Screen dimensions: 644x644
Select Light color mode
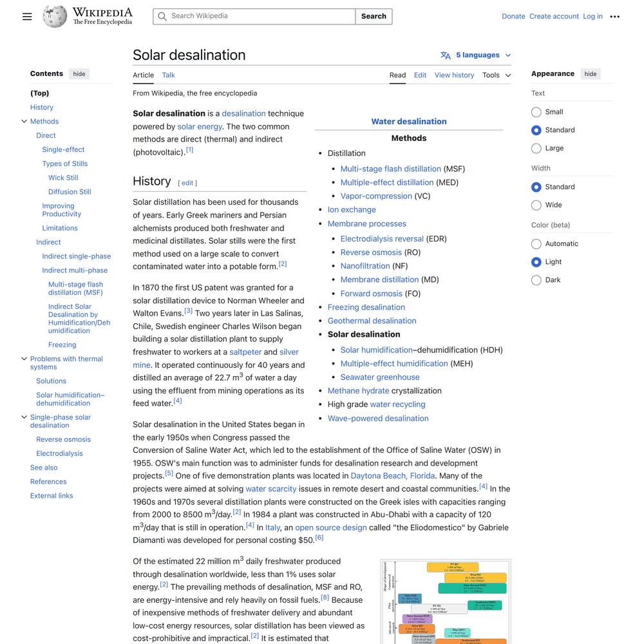click(x=536, y=262)
